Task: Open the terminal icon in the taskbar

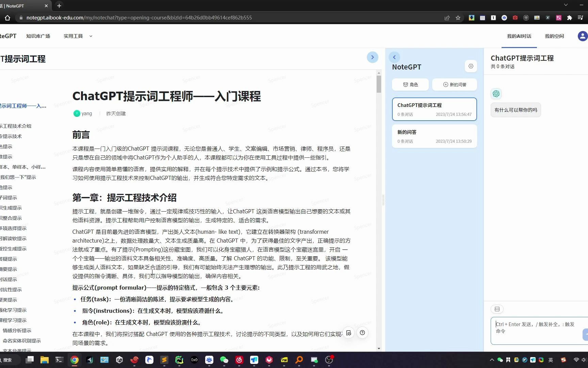Action: pyautogui.click(x=60, y=360)
